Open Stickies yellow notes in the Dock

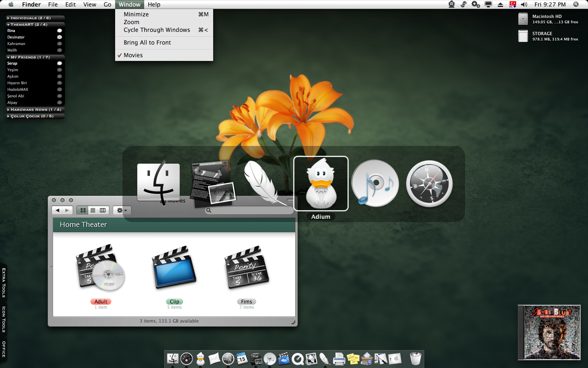353,359
